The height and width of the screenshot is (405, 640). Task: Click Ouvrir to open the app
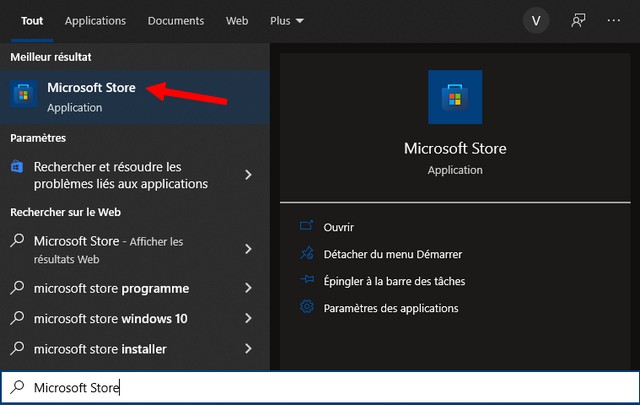338,227
